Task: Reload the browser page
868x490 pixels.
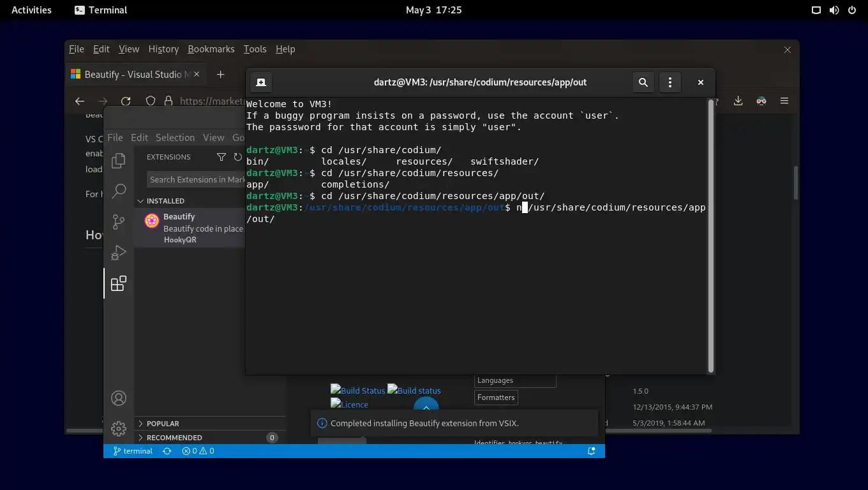Action: pyautogui.click(x=126, y=101)
